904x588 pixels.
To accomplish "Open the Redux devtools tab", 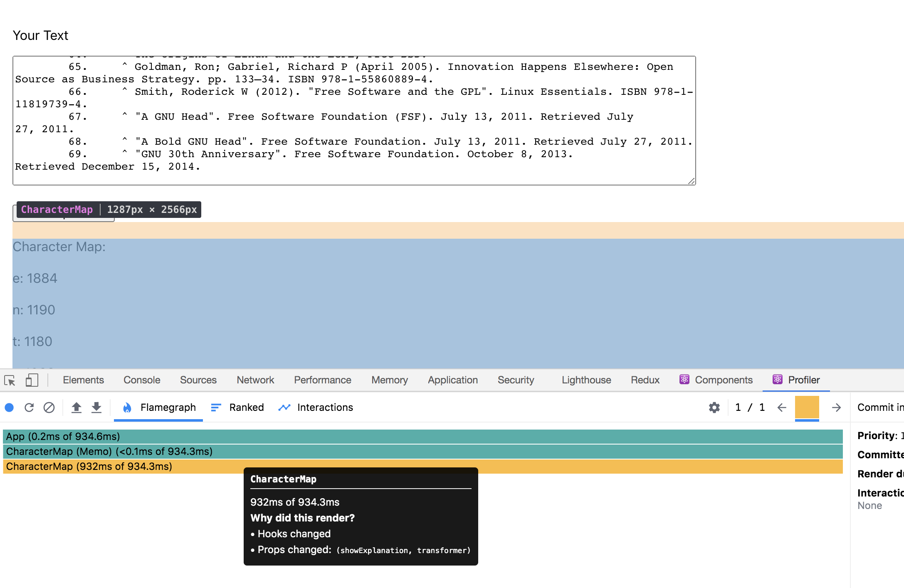I will (x=645, y=380).
